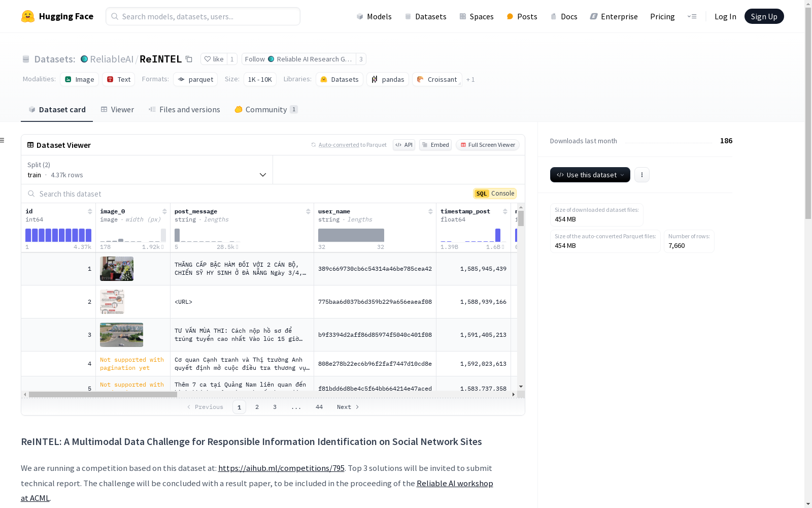
Task: Open the Files and versions tab
Action: 184,110
